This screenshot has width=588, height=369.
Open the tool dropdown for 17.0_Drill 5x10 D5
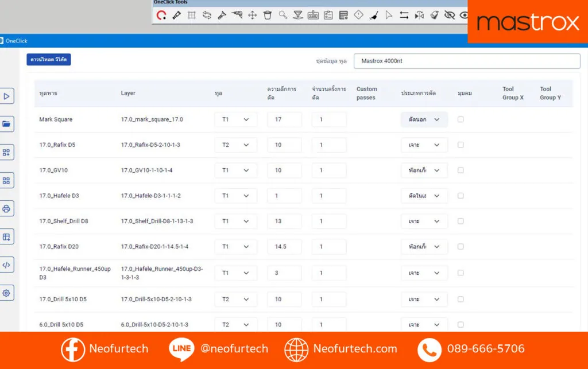[x=236, y=300]
